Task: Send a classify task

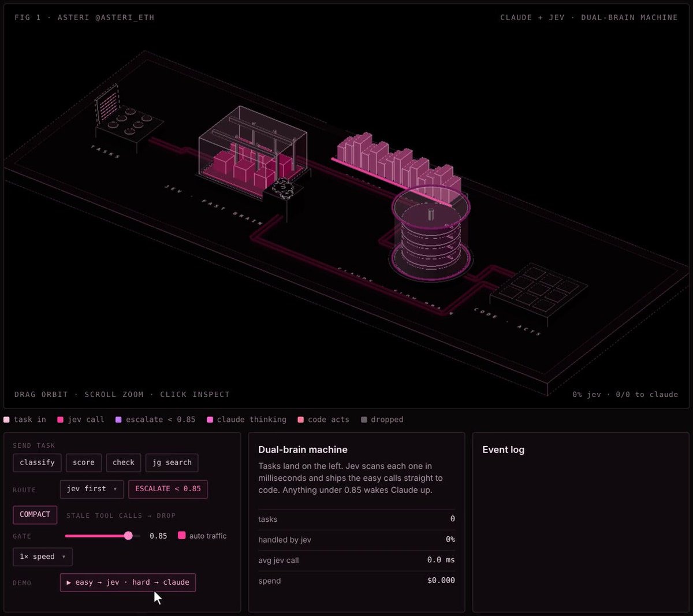Action: click(37, 462)
